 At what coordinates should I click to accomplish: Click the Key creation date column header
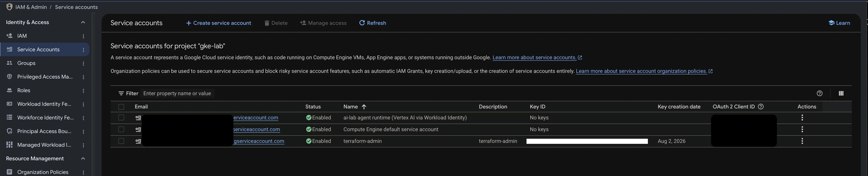679,107
